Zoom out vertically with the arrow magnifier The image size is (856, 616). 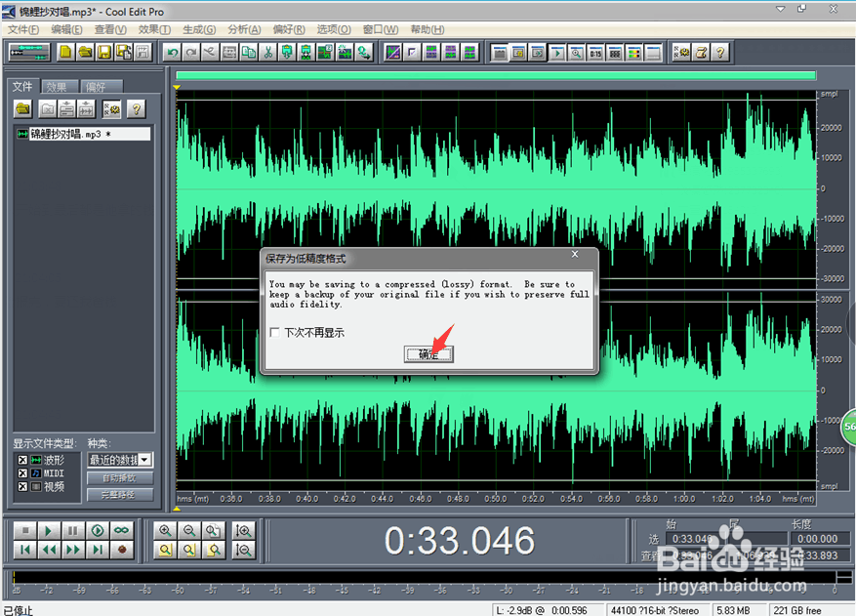tap(243, 550)
